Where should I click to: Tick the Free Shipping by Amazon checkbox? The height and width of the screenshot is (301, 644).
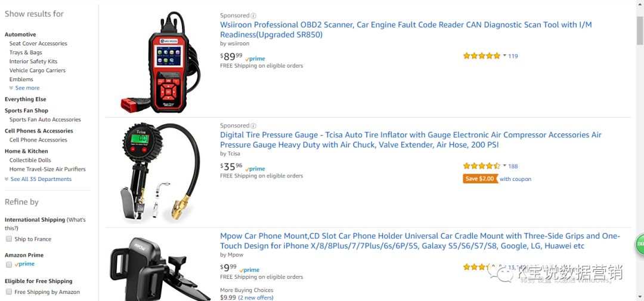9,292
